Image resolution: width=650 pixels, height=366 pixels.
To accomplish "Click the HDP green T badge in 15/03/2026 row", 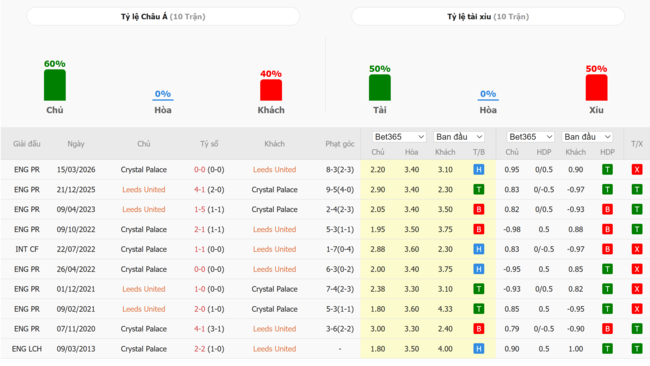I will point(607,170).
